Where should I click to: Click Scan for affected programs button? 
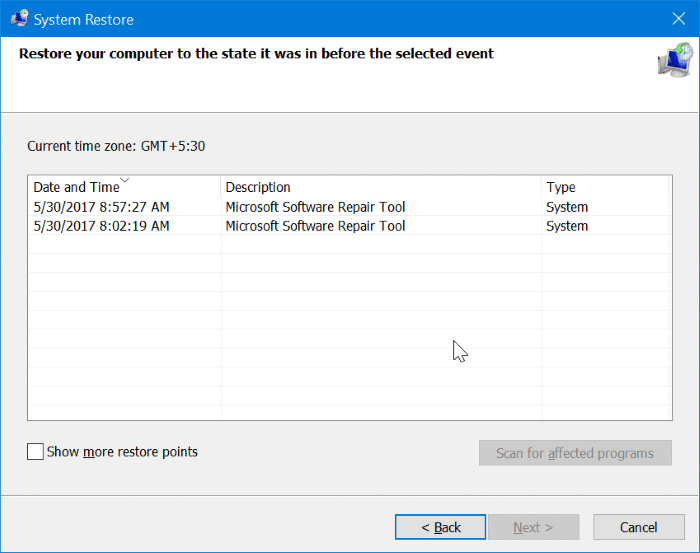[575, 453]
